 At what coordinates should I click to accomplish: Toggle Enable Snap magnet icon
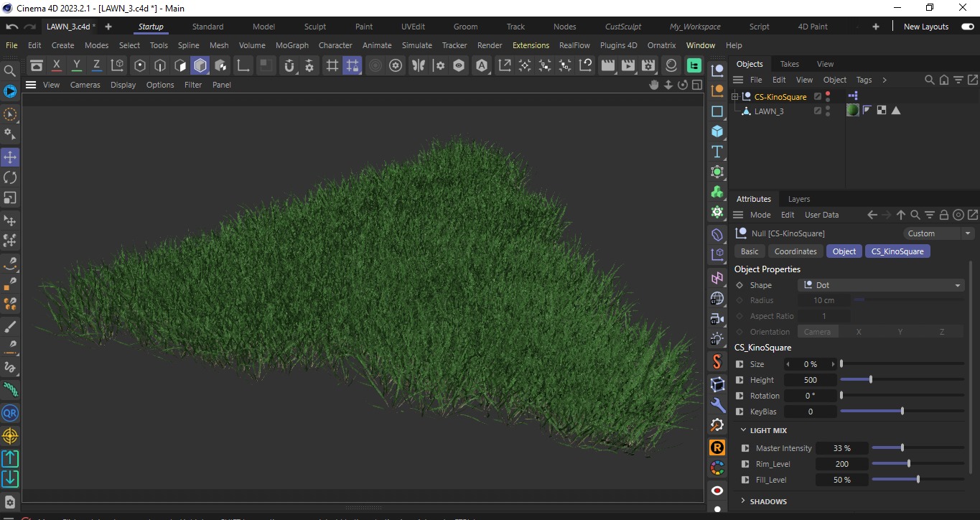[289, 65]
